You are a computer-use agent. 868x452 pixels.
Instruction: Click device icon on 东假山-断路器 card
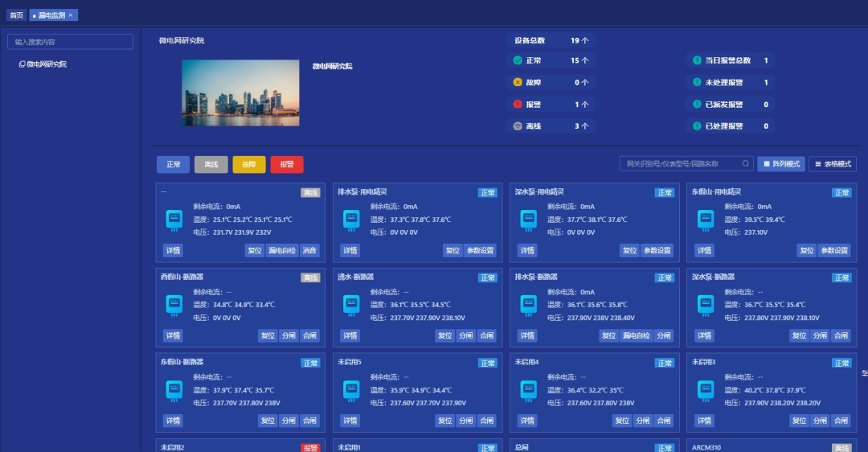click(174, 391)
